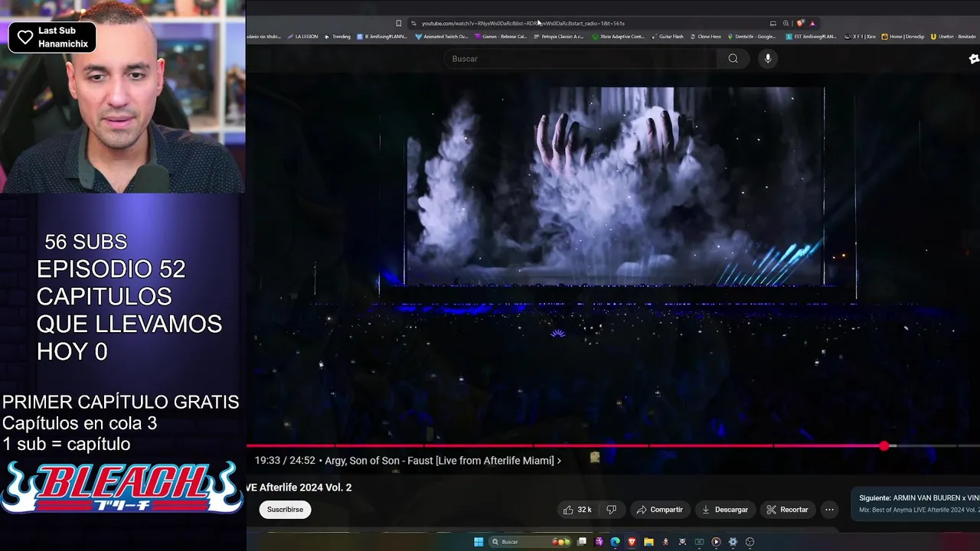Open the Home | Donedip bookmark
980x551 pixels.
tap(903, 37)
